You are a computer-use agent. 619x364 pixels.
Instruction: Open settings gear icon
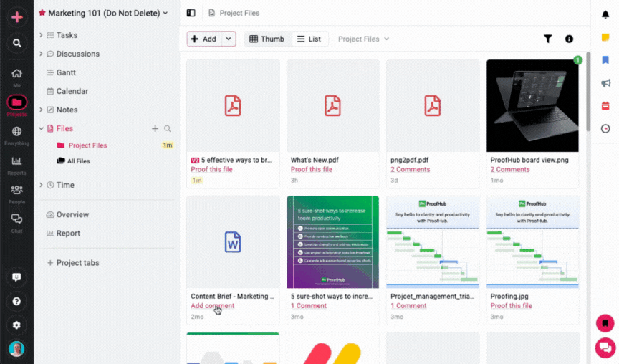(16, 325)
